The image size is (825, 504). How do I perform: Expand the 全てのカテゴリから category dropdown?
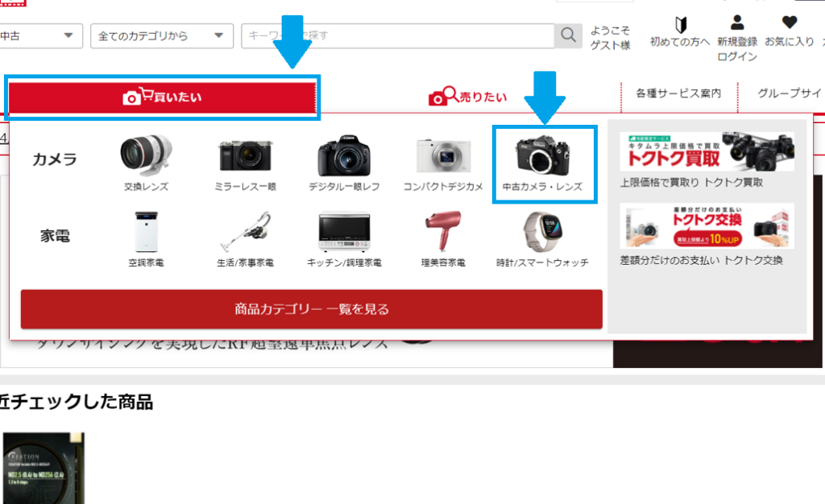click(x=160, y=35)
